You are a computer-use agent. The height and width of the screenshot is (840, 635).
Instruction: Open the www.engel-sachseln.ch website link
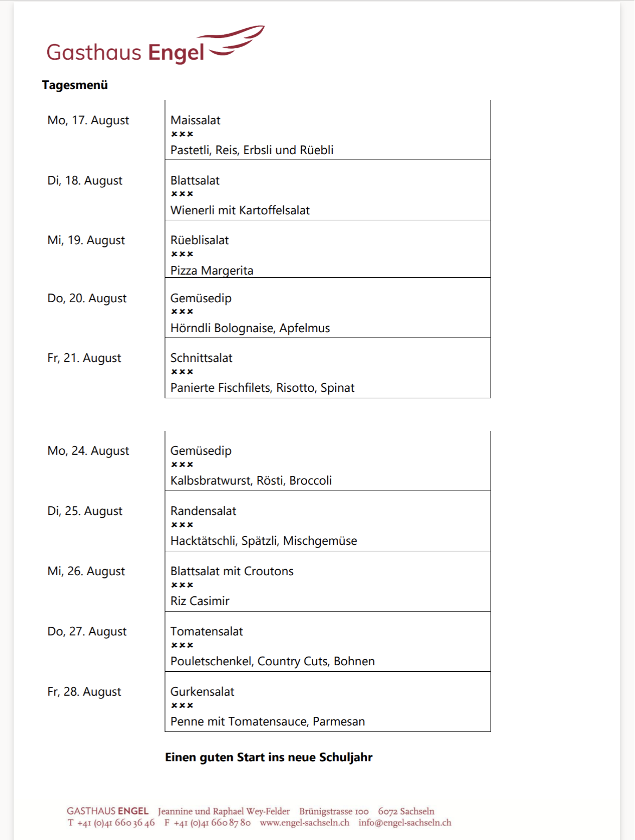tap(304, 823)
